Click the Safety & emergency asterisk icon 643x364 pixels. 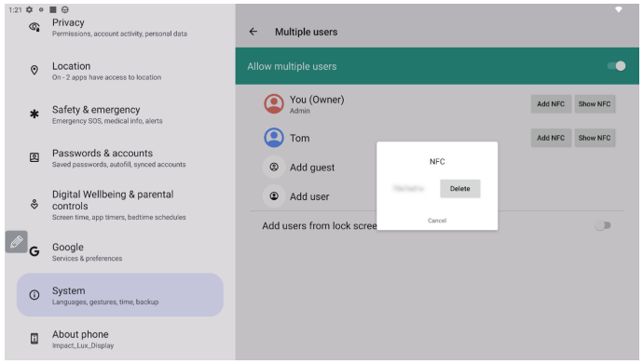point(34,114)
